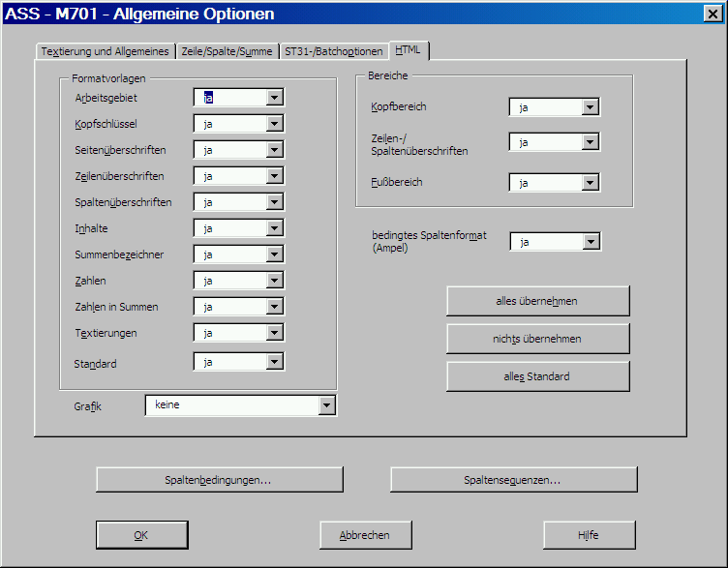
Task: Expand the Zahlen in Summen dropdown
Action: coord(275,307)
